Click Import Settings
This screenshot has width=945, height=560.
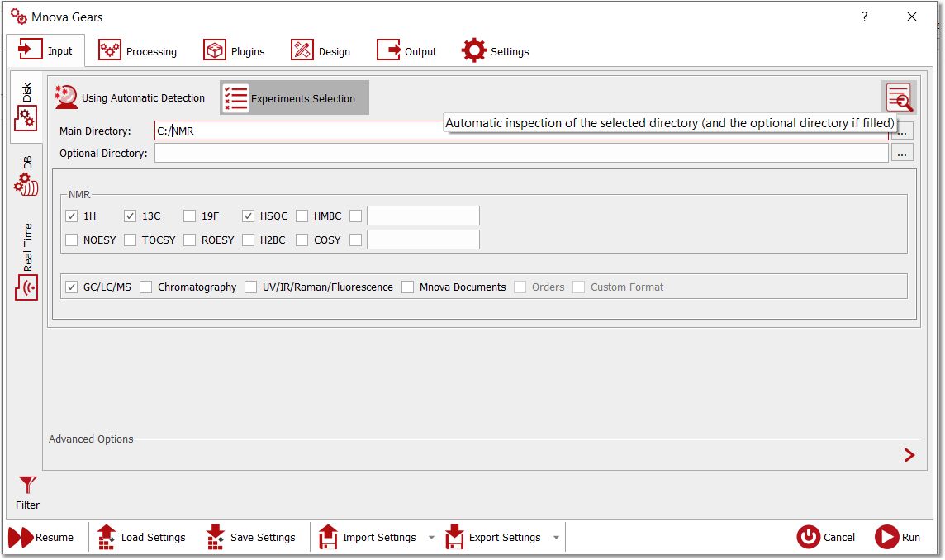pos(368,537)
